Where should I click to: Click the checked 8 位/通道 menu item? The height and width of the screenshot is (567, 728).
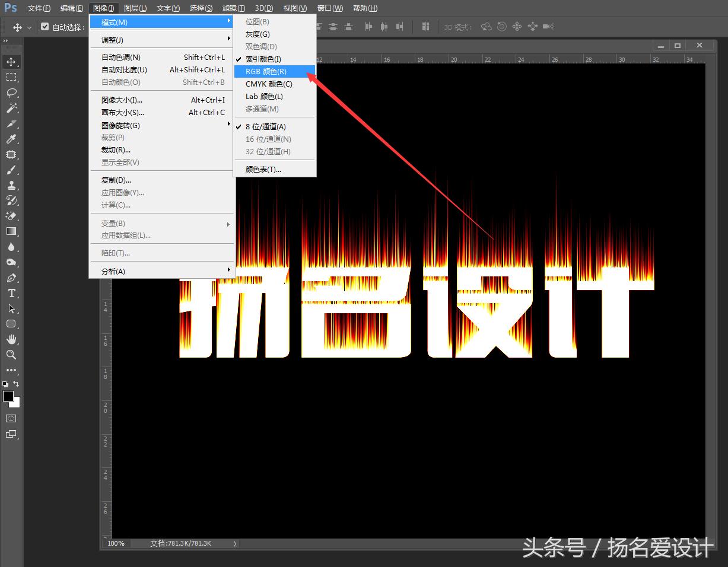click(266, 126)
